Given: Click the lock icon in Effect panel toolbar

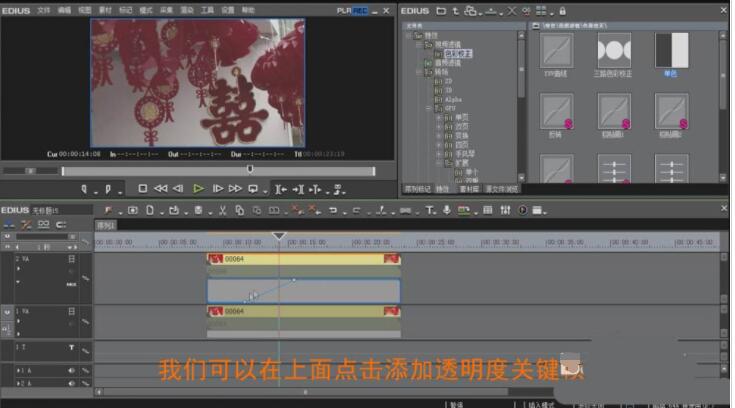Looking at the screenshot, I should point(562,10).
